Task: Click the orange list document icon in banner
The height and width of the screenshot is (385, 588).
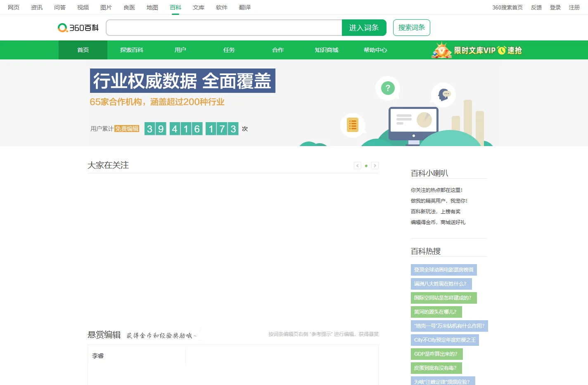Action: click(353, 125)
